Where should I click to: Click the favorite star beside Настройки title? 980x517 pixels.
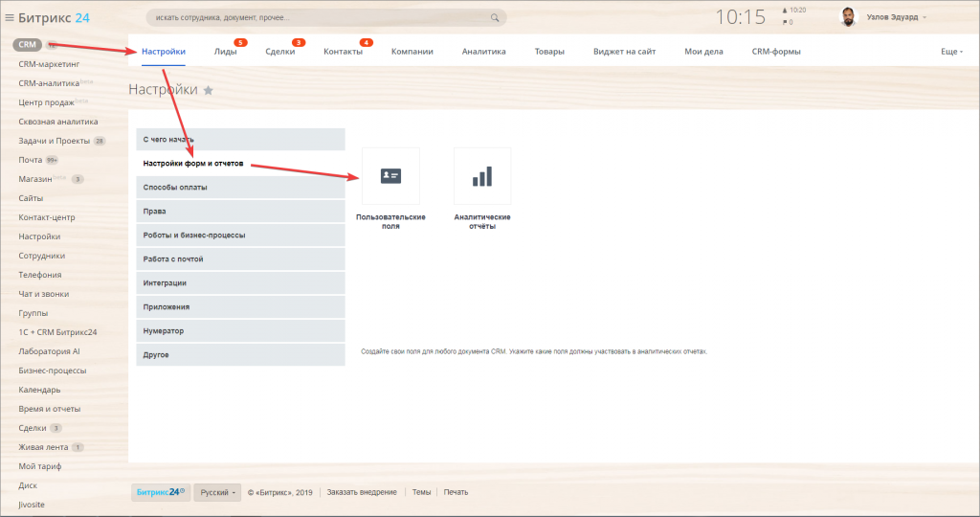[x=209, y=90]
